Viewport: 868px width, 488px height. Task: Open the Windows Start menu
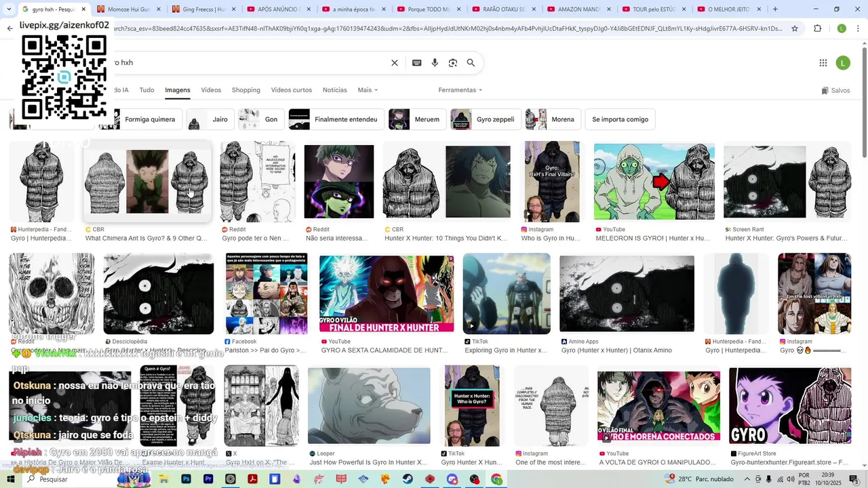point(12,479)
